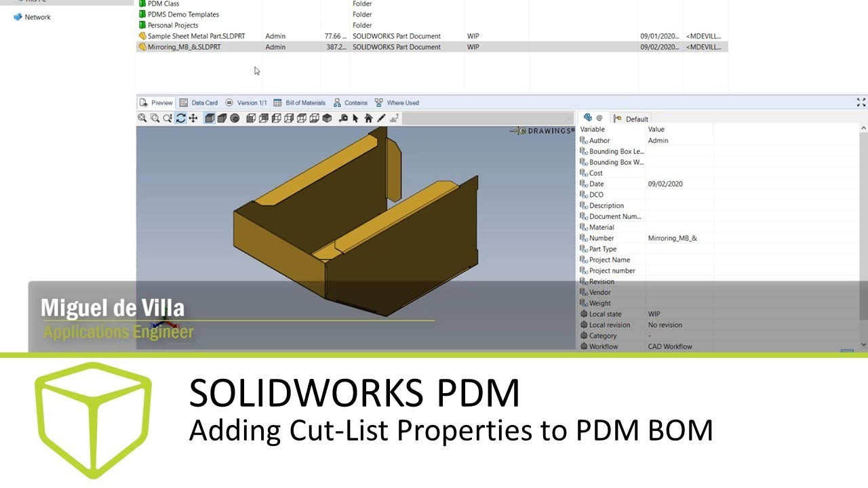868x488 pixels.
Task: Click the greyed stairs icon after pencil
Action: (x=394, y=118)
